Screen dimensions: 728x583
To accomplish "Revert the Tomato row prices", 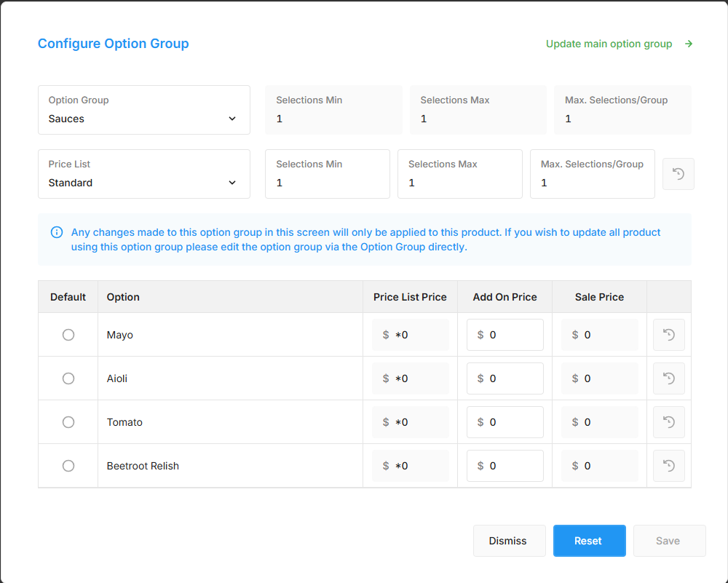I will click(x=668, y=422).
